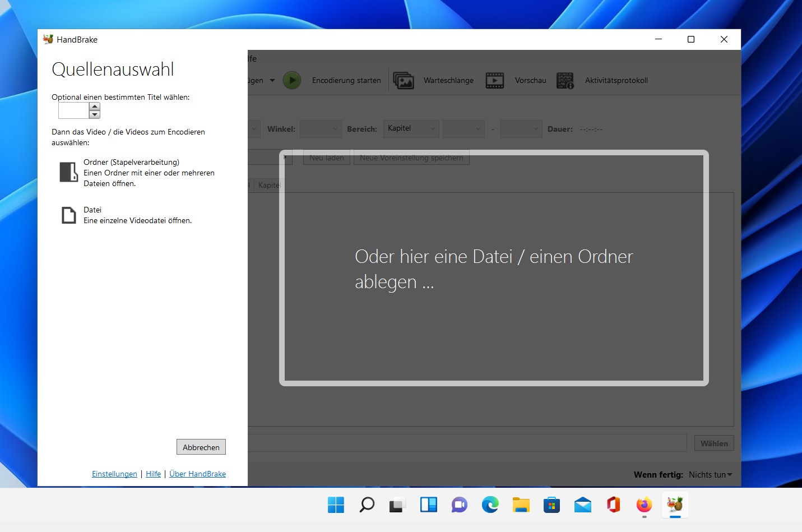The height and width of the screenshot is (532, 802).
Task: Switch to Firefox on taskbar
Action: coord(645,505)
